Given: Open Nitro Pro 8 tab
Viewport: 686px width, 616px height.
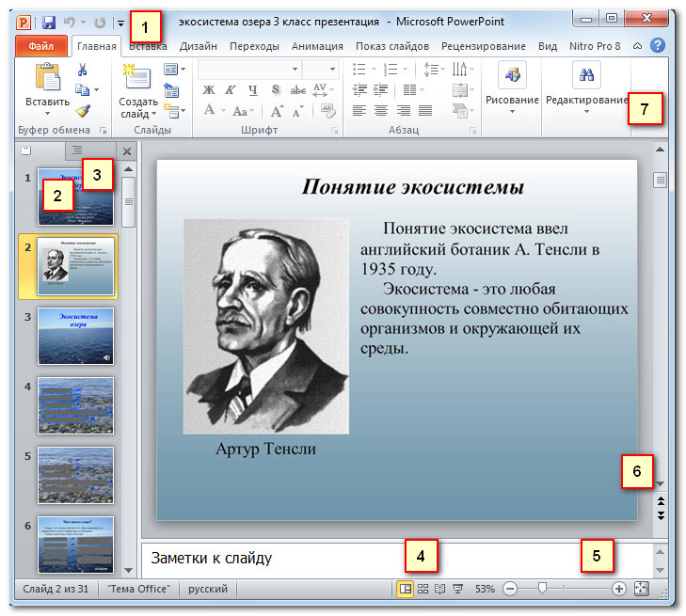Looking at the screenshot, I should click(595, 46).
